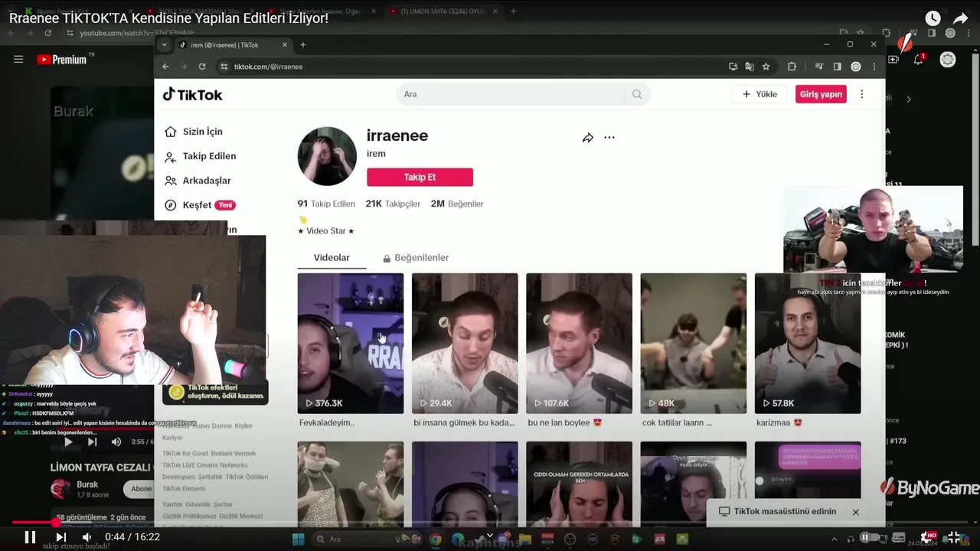Viewport: 980px width, 551px height.
Task: Translate page icon in address bar
Action: (750, 67)
